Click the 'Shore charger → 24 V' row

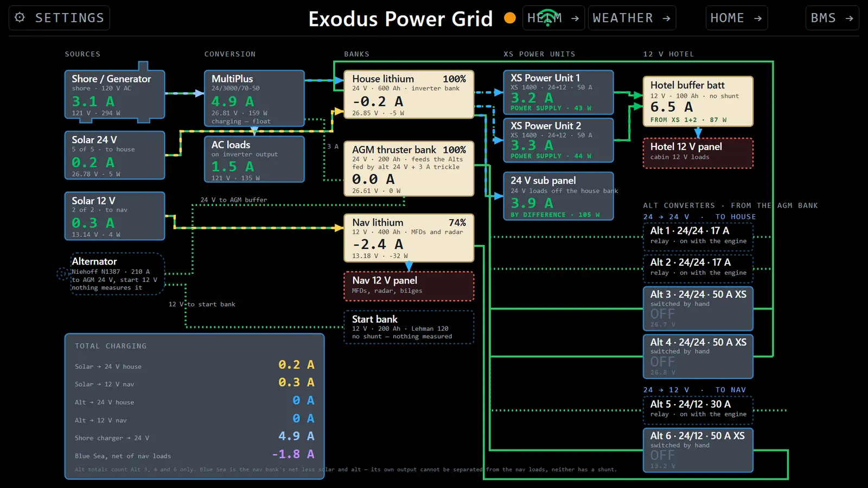click(194, 437)
